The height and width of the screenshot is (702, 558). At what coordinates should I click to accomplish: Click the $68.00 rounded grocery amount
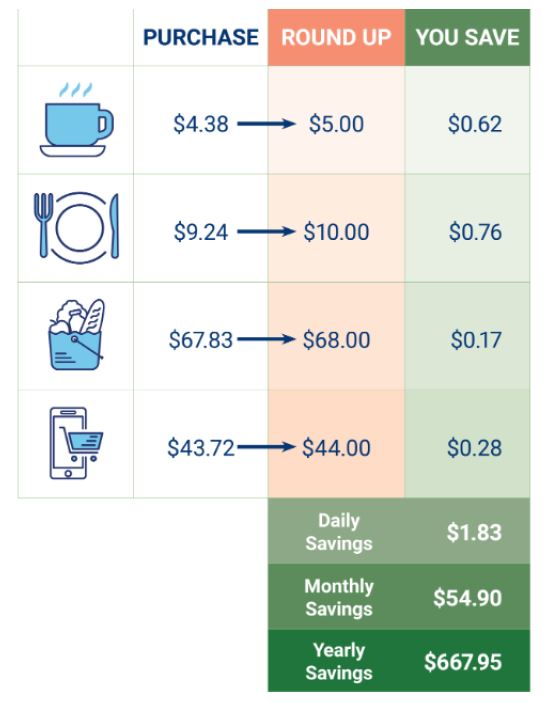coord(337,340)
